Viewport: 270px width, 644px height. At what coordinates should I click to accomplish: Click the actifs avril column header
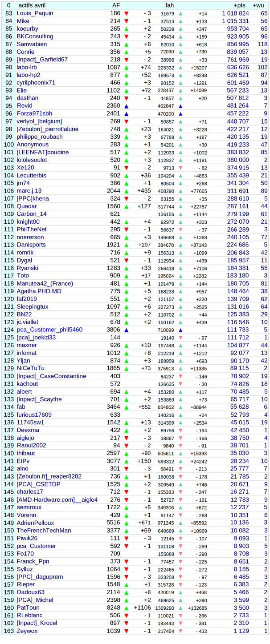click(33, 5)
